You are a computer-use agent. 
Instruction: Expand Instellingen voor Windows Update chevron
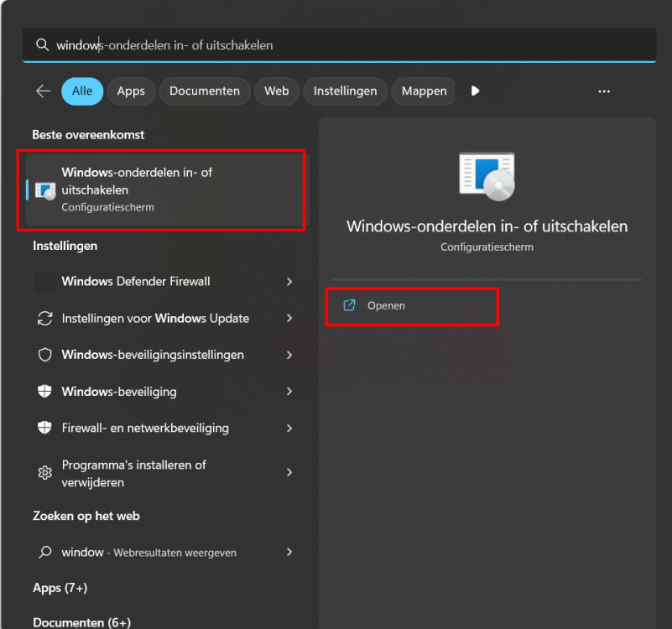click(x=289, y=318)
